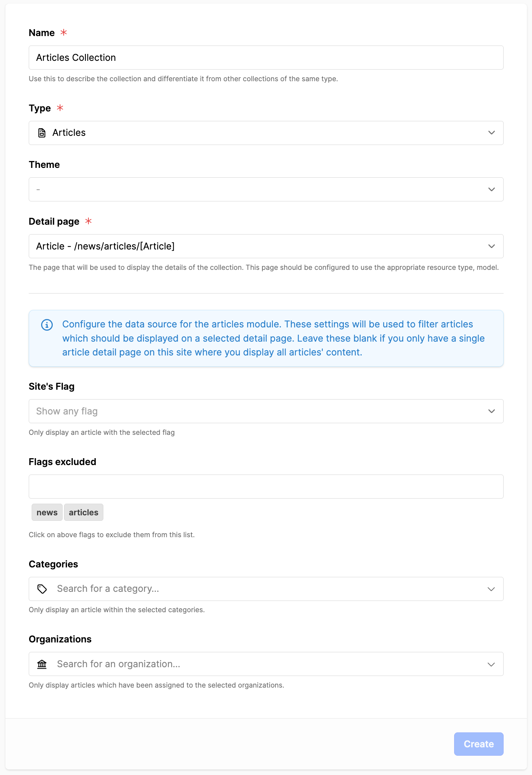Click the Flags excluded input box

click(266, 487)
